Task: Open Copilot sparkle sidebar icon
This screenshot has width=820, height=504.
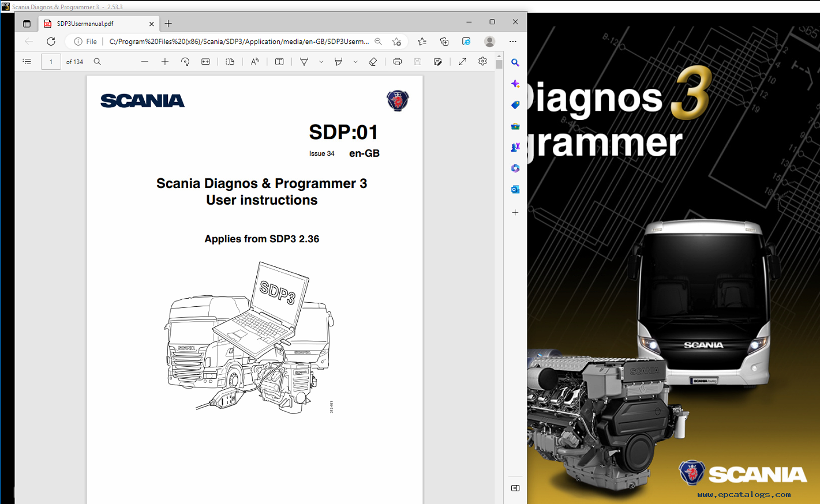Action: (x=515, y=84)
